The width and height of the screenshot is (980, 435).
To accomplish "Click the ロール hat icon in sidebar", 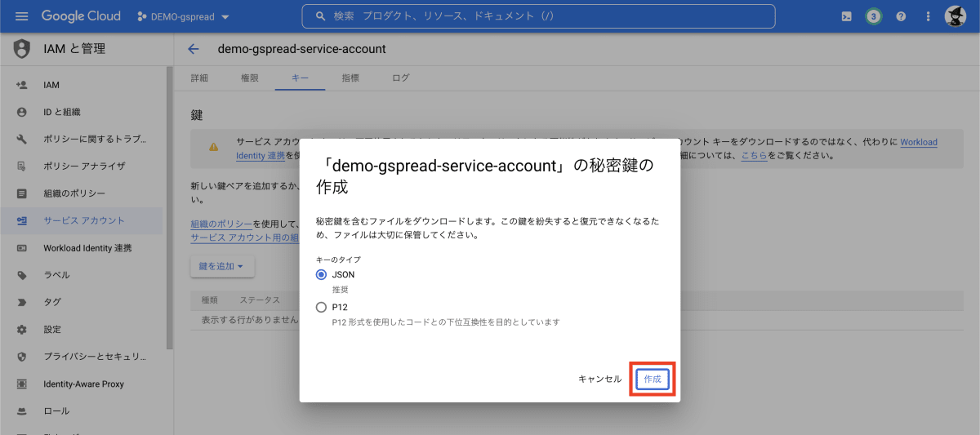I will pyautogui.click(x=22, y=411).
